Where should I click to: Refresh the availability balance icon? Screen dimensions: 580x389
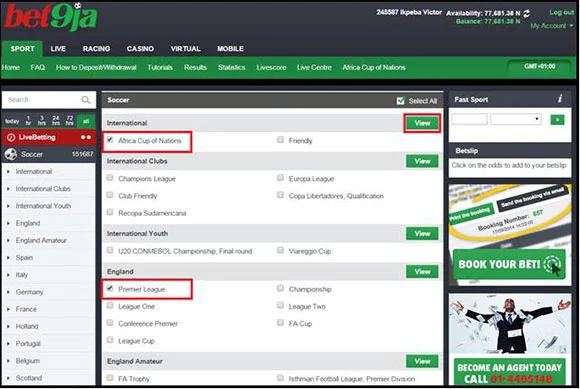pos(526,13)
